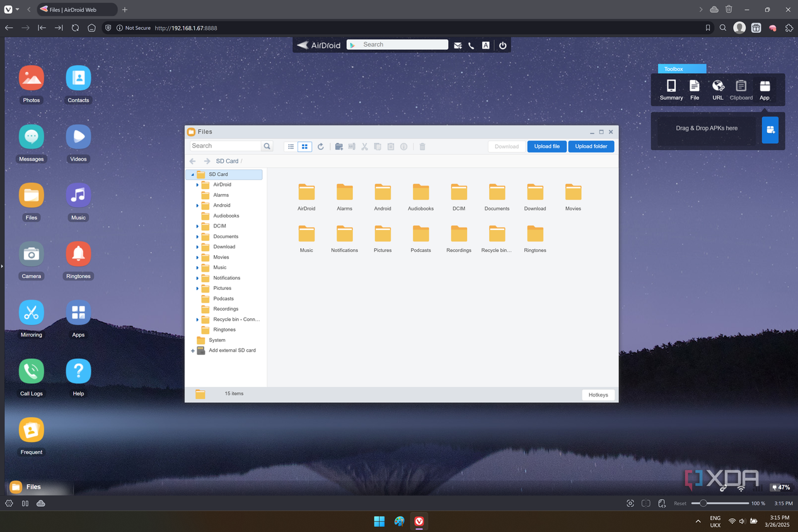Open the Messages desktop icon
Screen dimensions: 798x532
(31, 137)
